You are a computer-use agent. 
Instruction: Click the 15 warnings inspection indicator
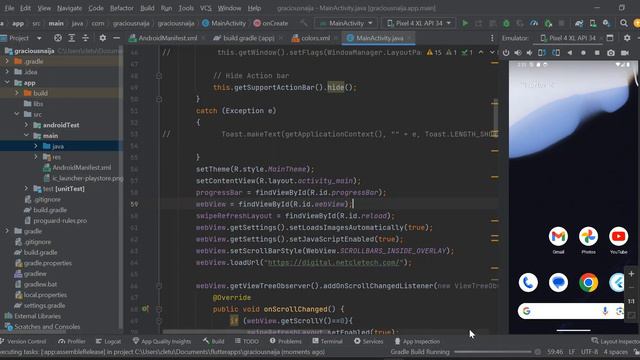pos(434,52)
